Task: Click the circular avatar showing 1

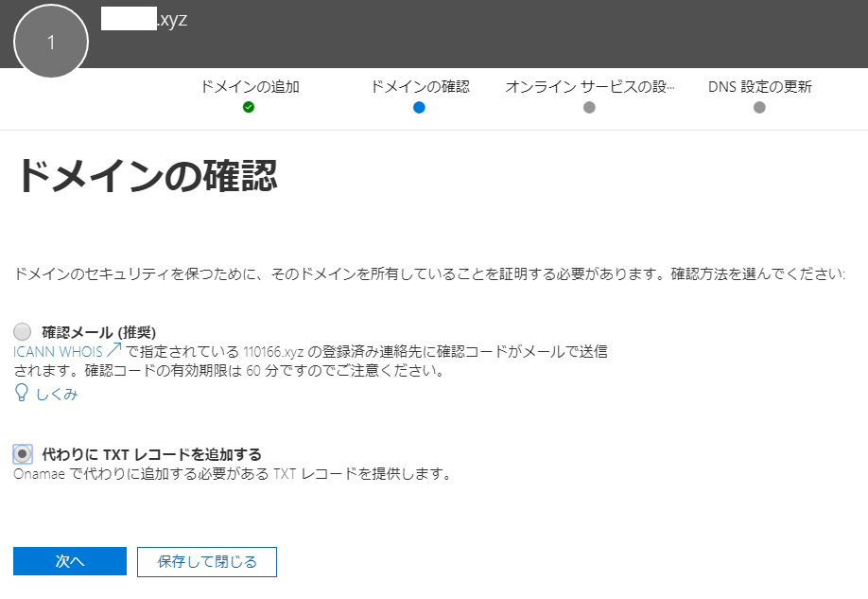Action: pos(51,41)
